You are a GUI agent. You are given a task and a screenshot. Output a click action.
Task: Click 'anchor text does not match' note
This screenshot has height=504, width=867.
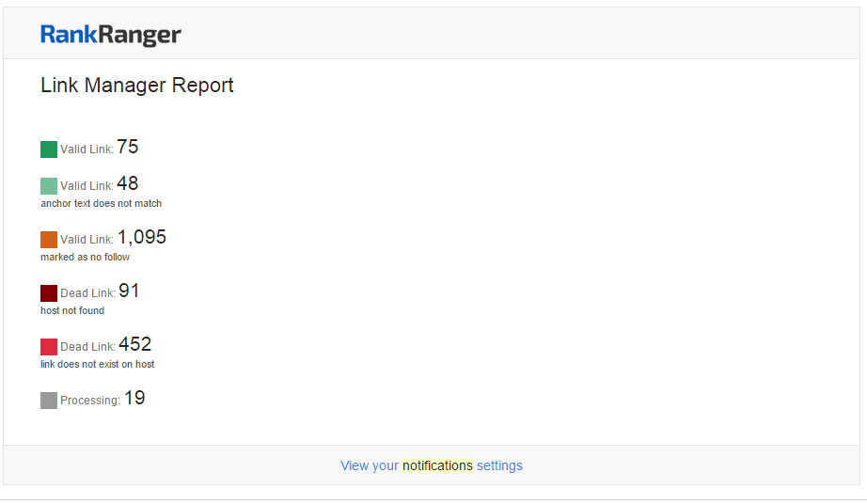click(101, 203)
